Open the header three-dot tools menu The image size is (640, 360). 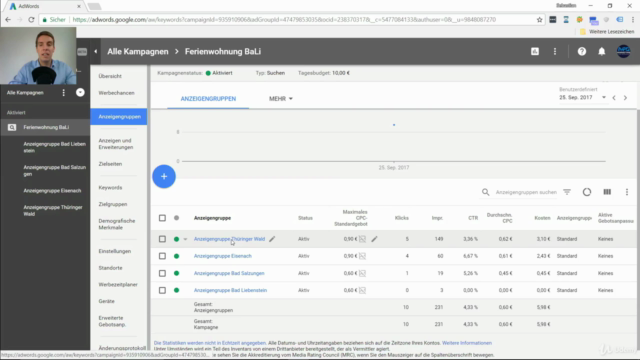point(555,51)
